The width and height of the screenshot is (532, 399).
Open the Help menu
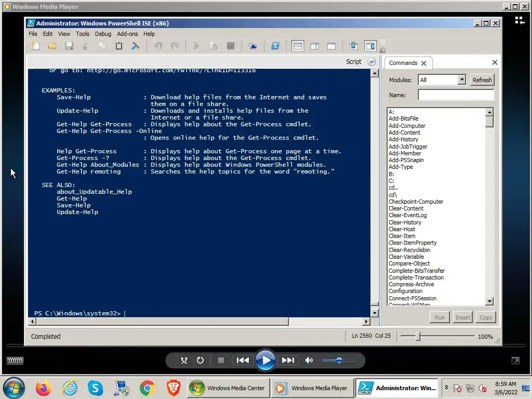[149, 34]
